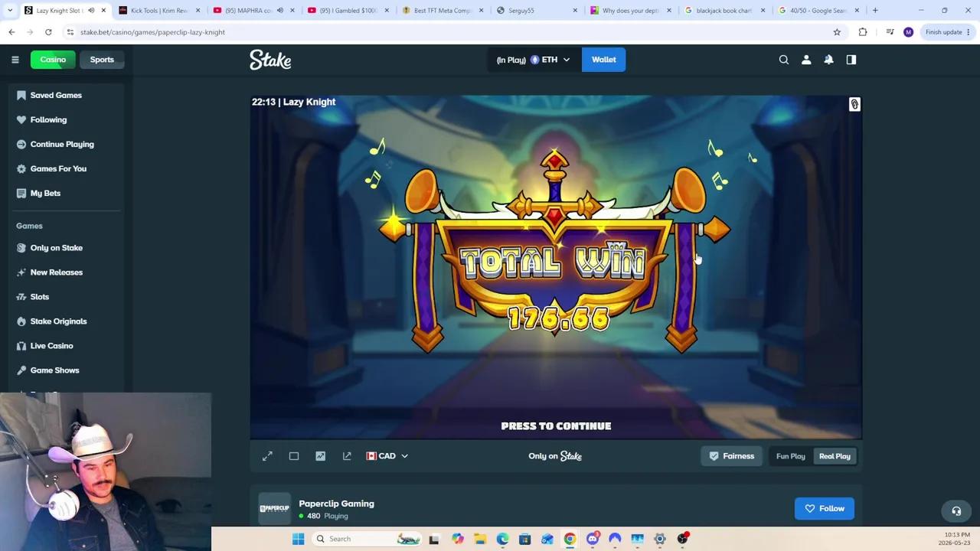Open File Explorer from taskbar
Screen dimensions: 980x551
(x=480, y=539)
